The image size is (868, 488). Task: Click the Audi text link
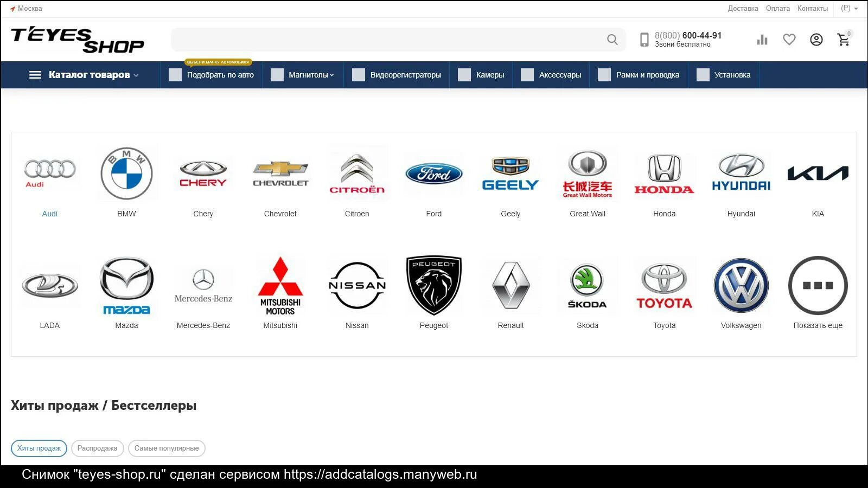50,214
